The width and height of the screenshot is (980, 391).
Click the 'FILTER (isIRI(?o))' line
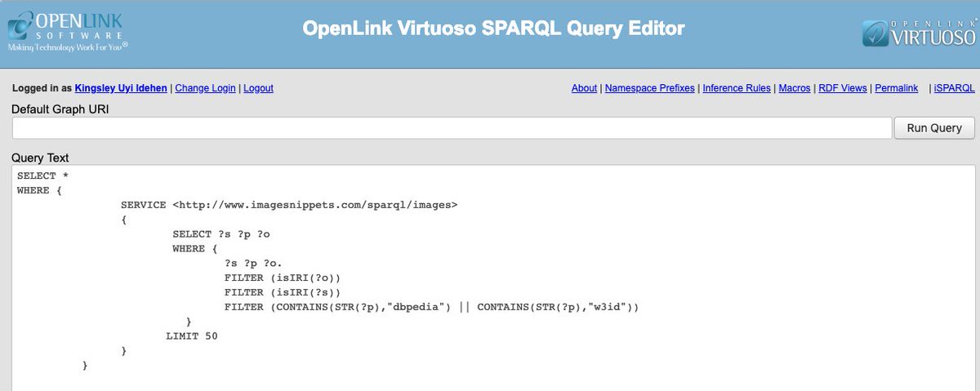[282, 278]
